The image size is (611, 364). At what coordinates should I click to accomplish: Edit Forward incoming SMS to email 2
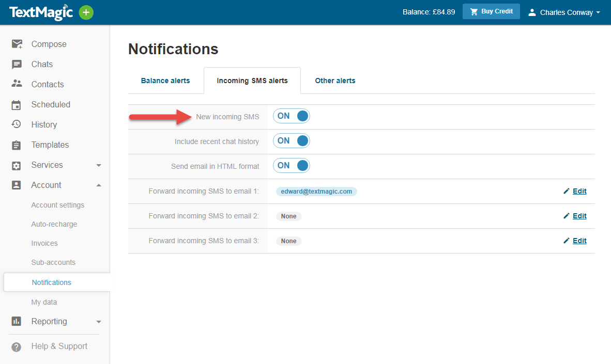tap(579, 216)
